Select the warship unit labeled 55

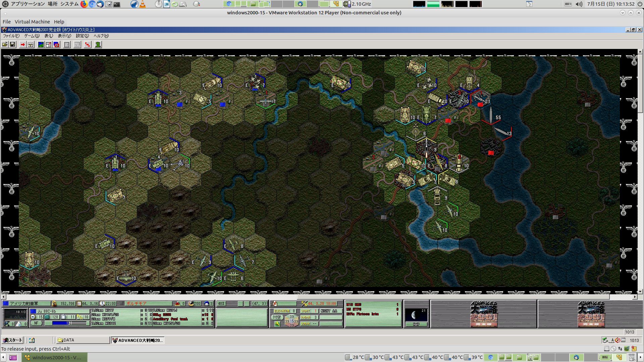pos(491,116)
